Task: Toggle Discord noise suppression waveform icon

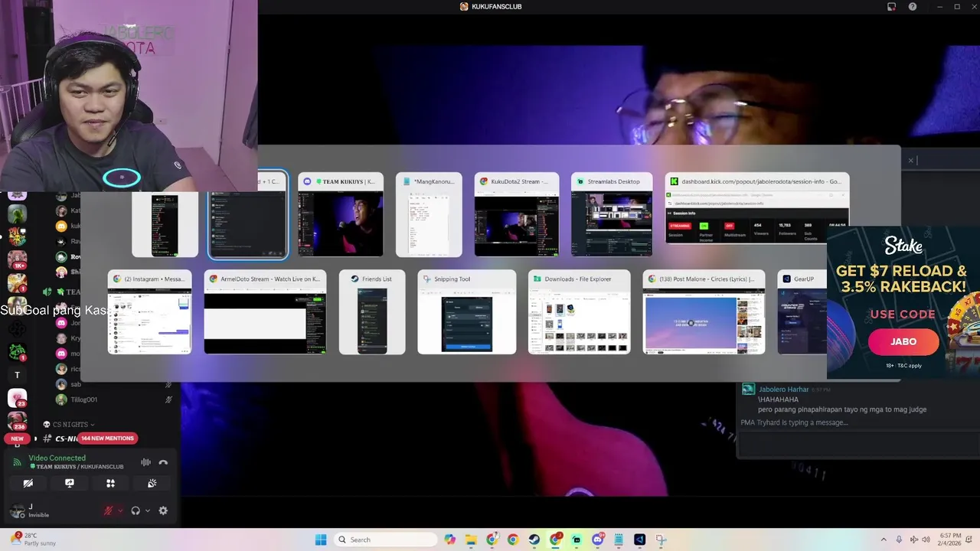Action: click(x=145, y=462)
